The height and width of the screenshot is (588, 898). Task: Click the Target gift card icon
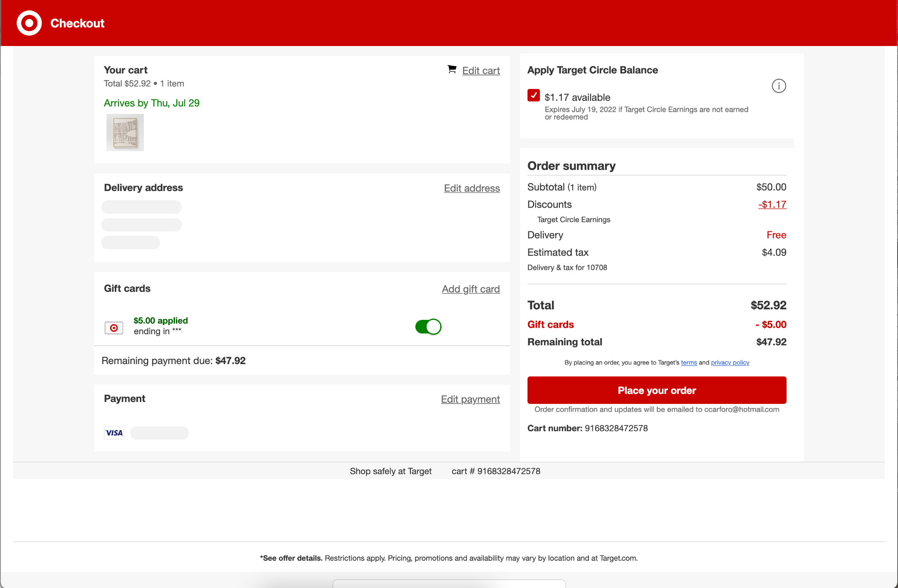(114, 328)
